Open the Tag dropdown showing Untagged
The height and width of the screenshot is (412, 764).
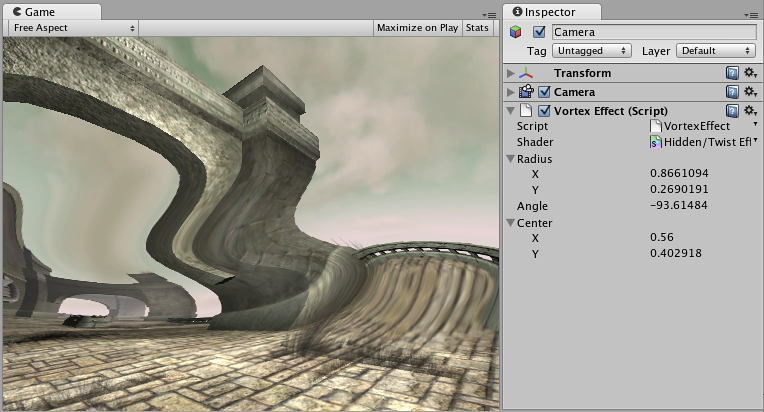point(592,51)
